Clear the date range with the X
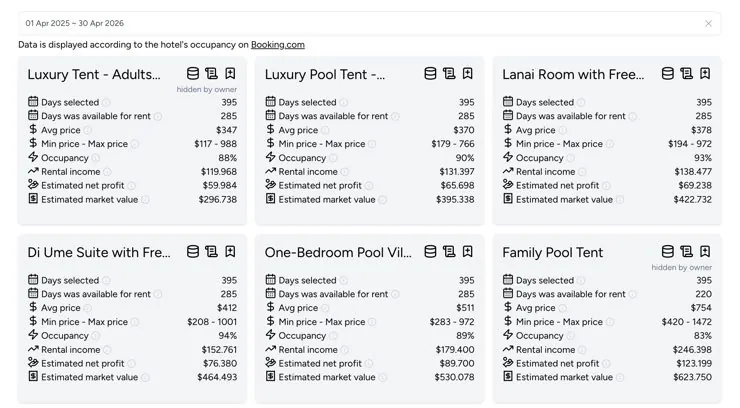Screen dimensions: 740x408 click(708, 24)
